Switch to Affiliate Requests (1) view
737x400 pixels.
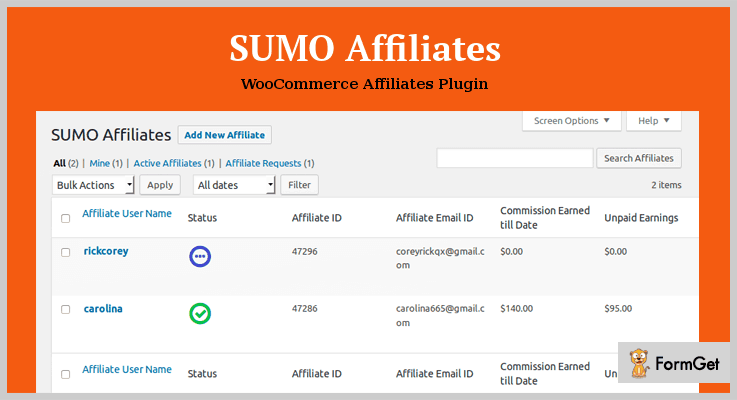coord(270,164)
